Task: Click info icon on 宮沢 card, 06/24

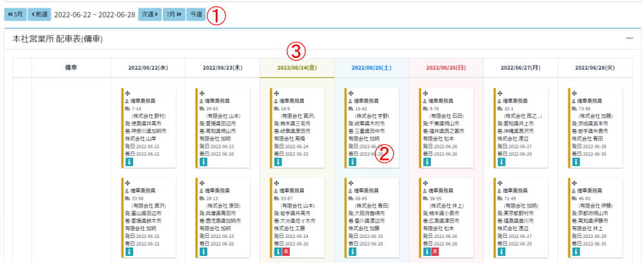Action: point(278,162)
